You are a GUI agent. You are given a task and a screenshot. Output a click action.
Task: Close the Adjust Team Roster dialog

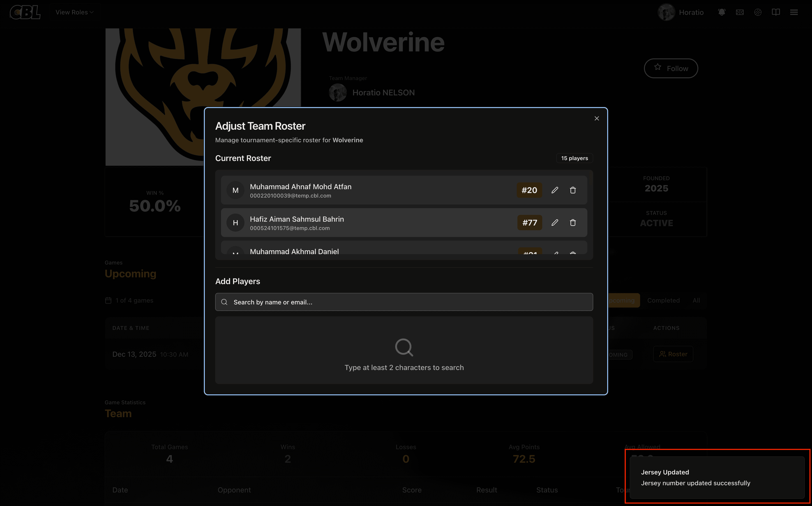coord(596,118)
